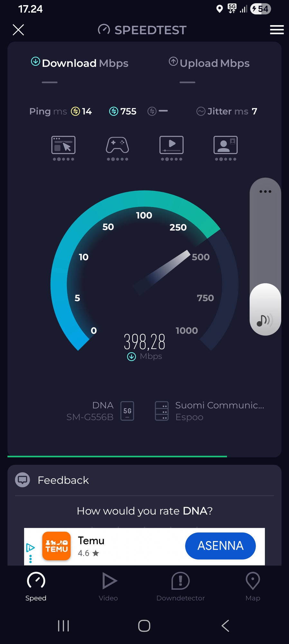Switch to the Video tab

[x=108, y=587]
